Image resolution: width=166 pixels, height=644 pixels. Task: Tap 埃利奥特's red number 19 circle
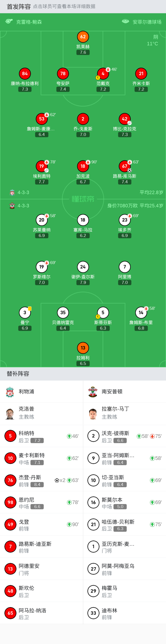click(41, 166)
